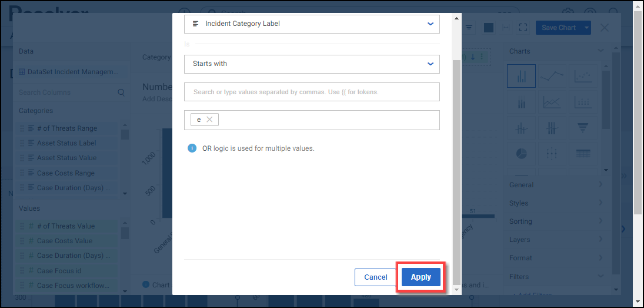This screenshot has width=644, height=308.
Task: Open the 'Starts with' operator dropdown
Action: click(312, 64)
